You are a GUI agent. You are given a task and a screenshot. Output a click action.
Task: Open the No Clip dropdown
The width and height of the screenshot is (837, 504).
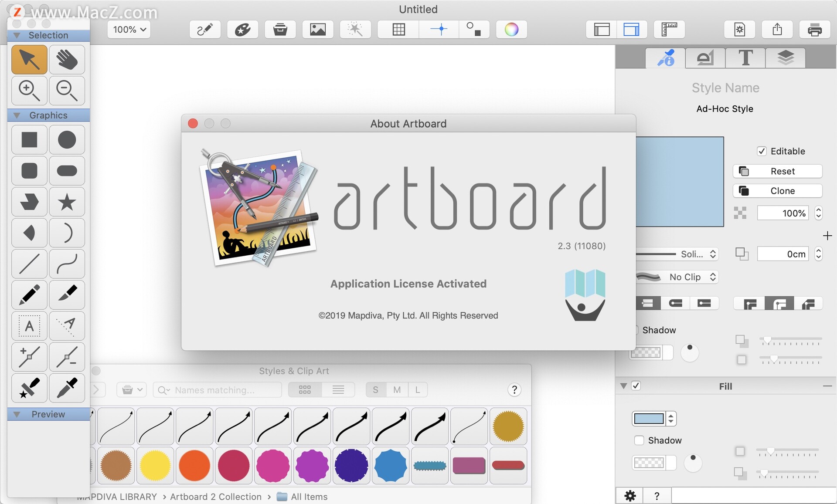(677, 277)
